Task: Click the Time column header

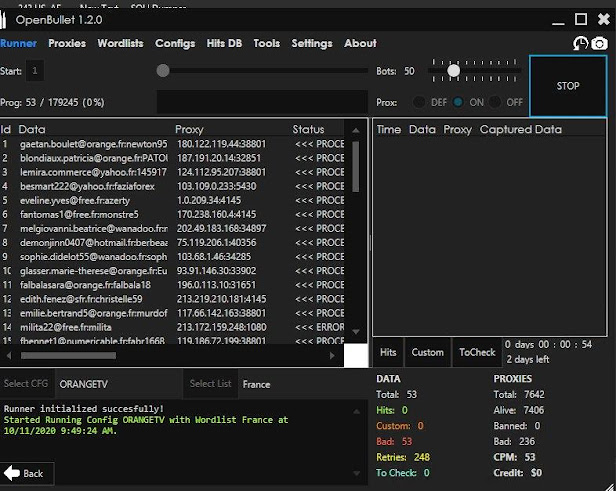Action: (x=389, y=130)
